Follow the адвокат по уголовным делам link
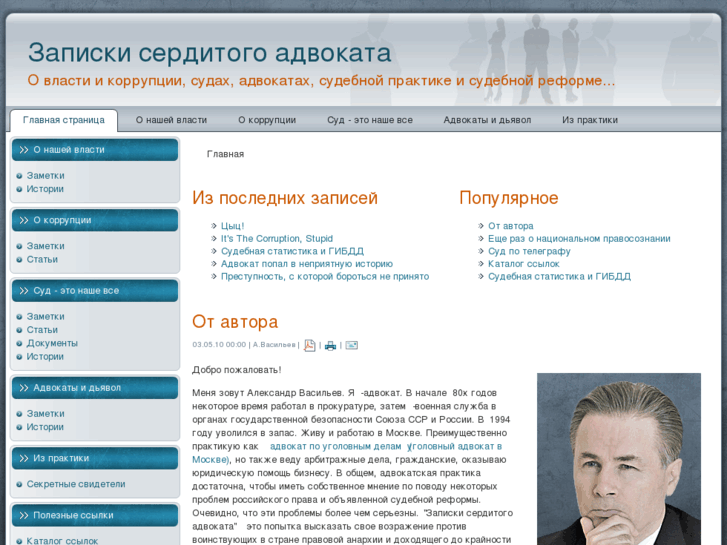 (x=335, y=446)
